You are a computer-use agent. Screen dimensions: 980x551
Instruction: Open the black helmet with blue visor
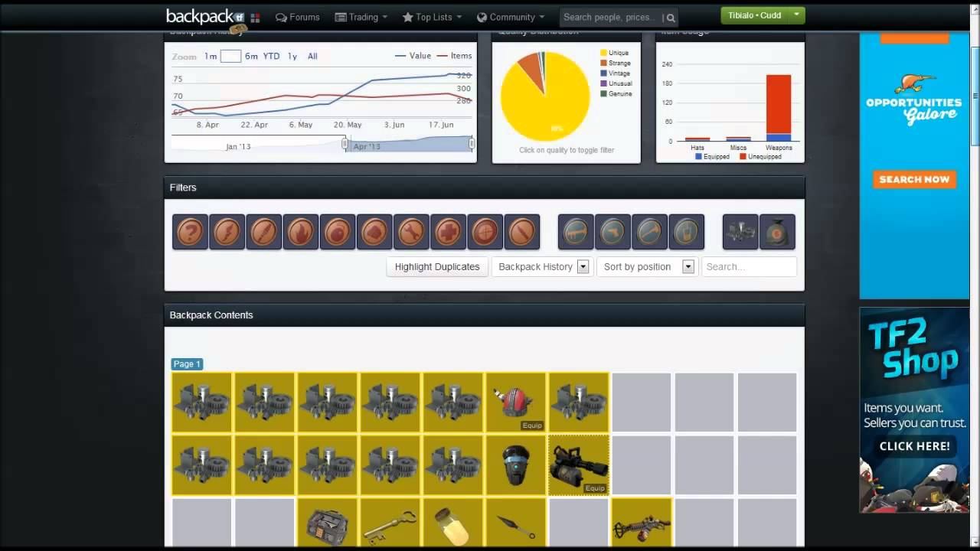516,465
